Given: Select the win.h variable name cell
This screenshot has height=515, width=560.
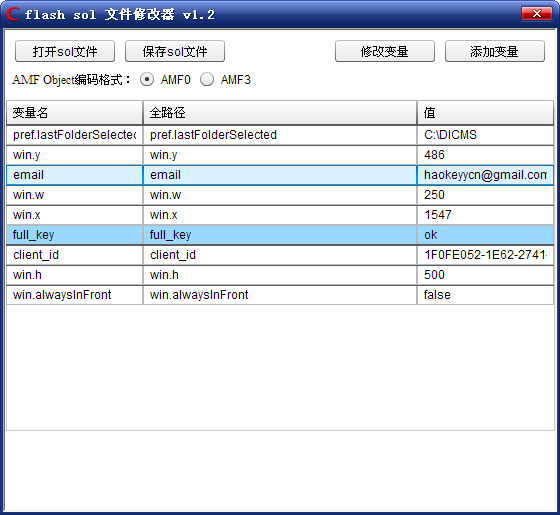Looking at the screenshot, I should [74, 275].
